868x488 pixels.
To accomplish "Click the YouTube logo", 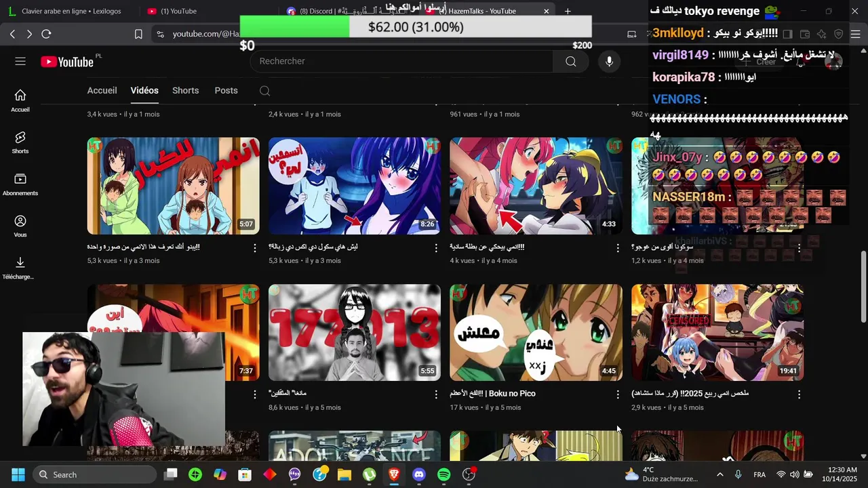I will (67, 62).
